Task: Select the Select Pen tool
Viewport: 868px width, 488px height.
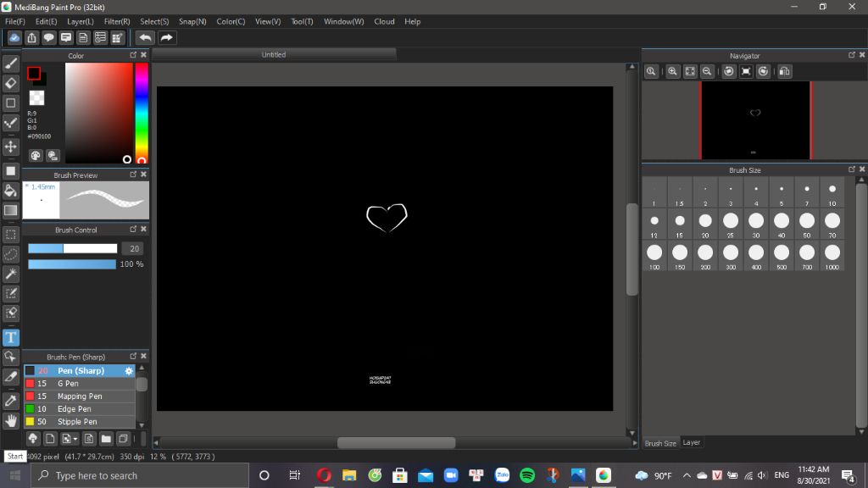Action: click(x=10, y=293)
